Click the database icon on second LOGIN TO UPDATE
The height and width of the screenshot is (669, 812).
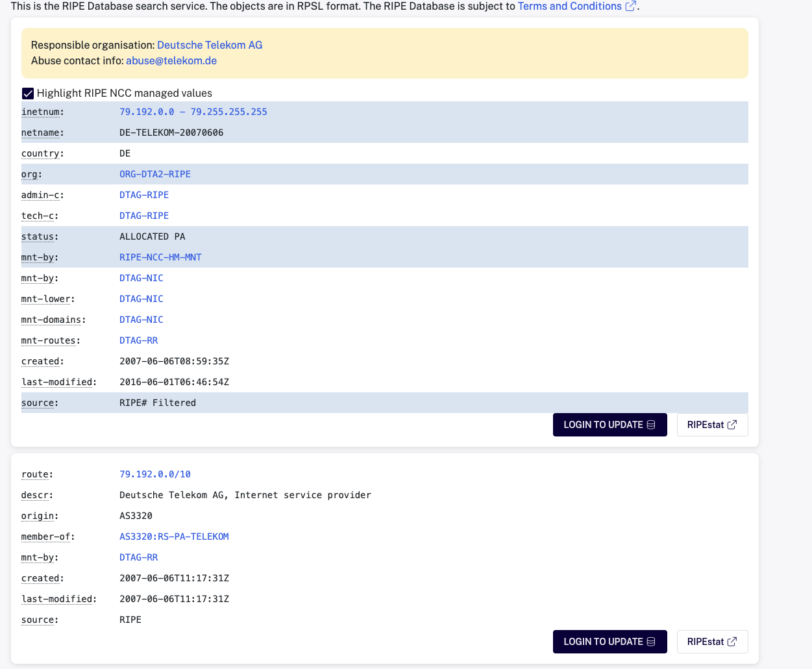(x=651, y=641)
